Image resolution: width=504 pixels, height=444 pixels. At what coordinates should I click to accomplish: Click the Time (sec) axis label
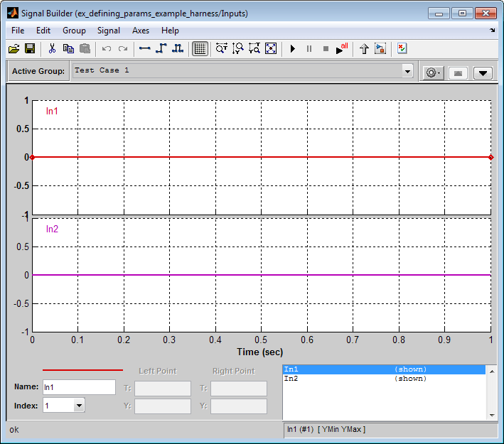tap(259, 352)
